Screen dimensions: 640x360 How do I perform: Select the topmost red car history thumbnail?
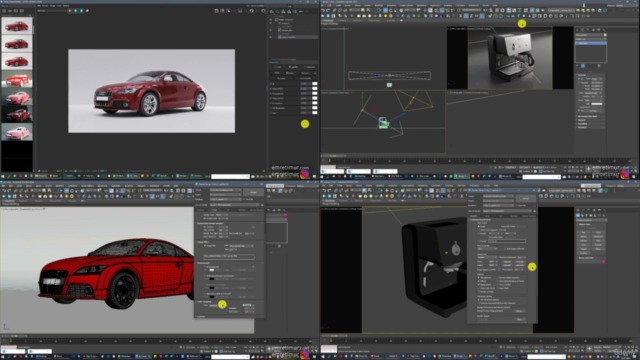pyautogui.click(x=17, y=26)
